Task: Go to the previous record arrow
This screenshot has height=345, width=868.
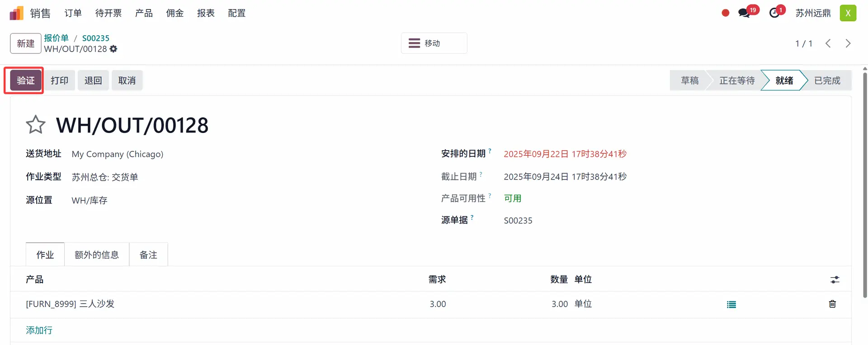Action: [x=828, y=43]
